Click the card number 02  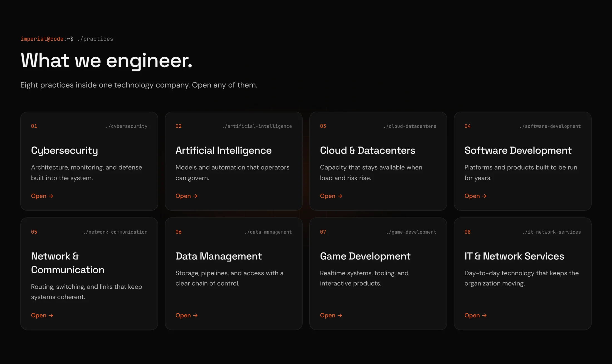(179, 126)
